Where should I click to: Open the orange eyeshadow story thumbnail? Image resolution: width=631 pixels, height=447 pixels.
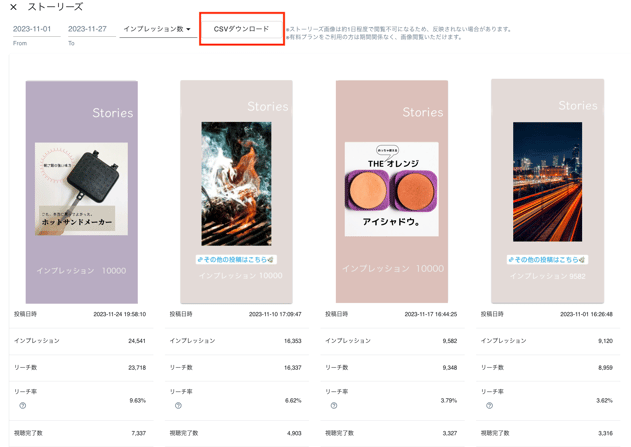click(x=392, y=192)
